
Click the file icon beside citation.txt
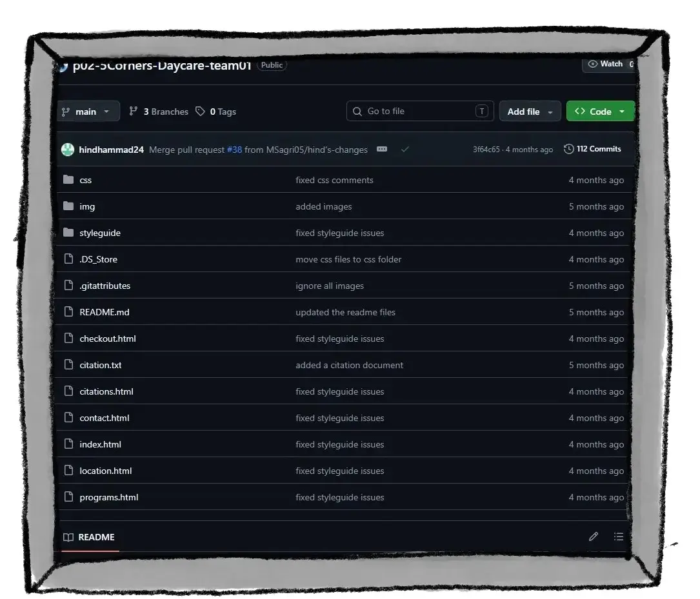(x=68, y=364)
